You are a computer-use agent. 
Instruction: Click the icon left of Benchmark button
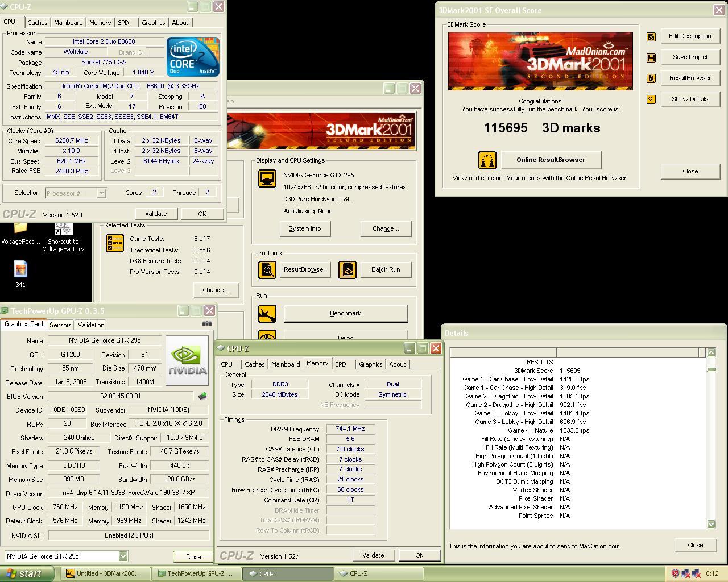267,313
